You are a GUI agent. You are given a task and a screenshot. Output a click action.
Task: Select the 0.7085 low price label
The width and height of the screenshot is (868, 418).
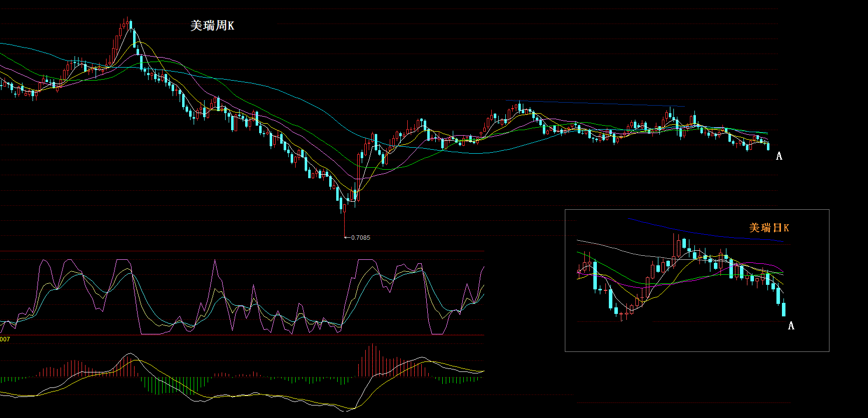360,238
